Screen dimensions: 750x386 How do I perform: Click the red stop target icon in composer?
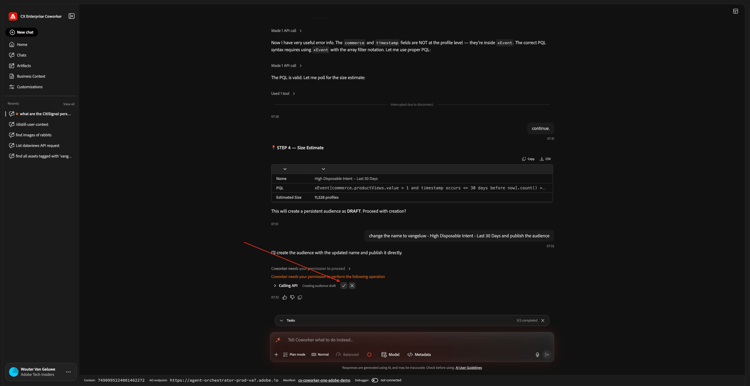click(x=369, y=354)
